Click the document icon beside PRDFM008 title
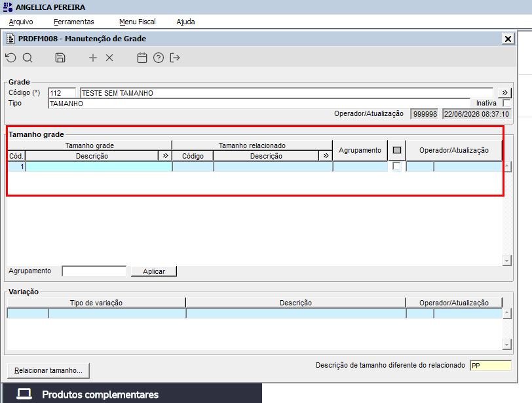This screenshot has height=403, width=532. (10, 39)
